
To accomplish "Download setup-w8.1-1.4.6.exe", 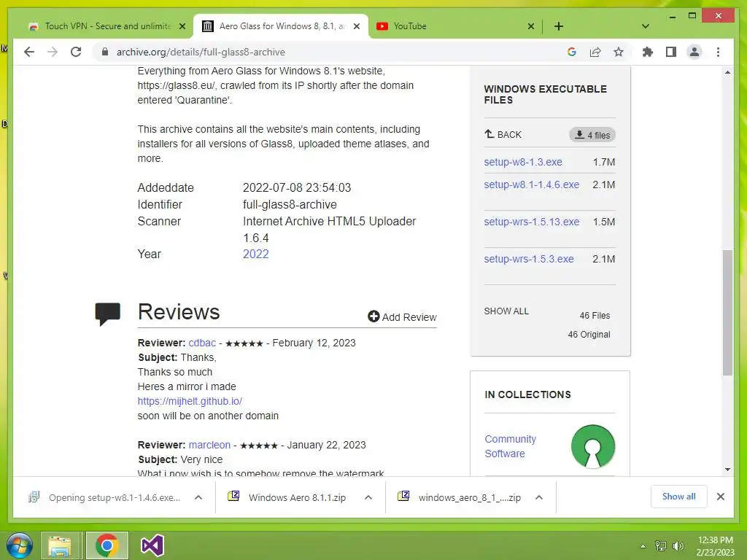I will pos(531,184).
